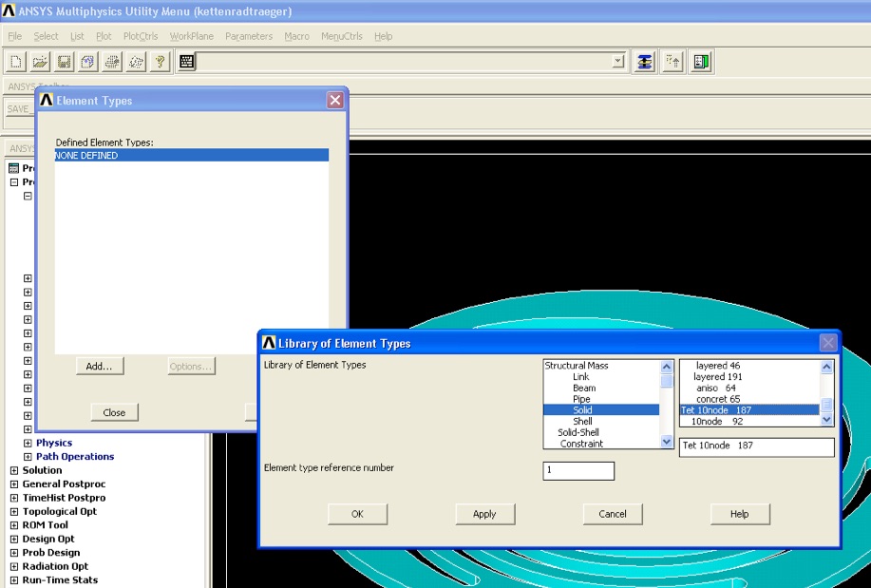The width and height of the screenshot is (871, 588).
Task: Click Cancel in Library of Element Types
Action: tap(613, 514)
